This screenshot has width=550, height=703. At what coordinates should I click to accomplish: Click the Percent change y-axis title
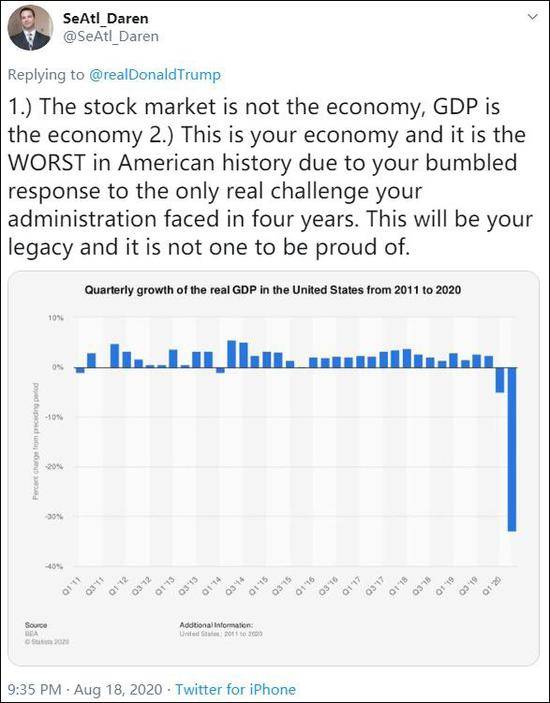click(35, 441)
